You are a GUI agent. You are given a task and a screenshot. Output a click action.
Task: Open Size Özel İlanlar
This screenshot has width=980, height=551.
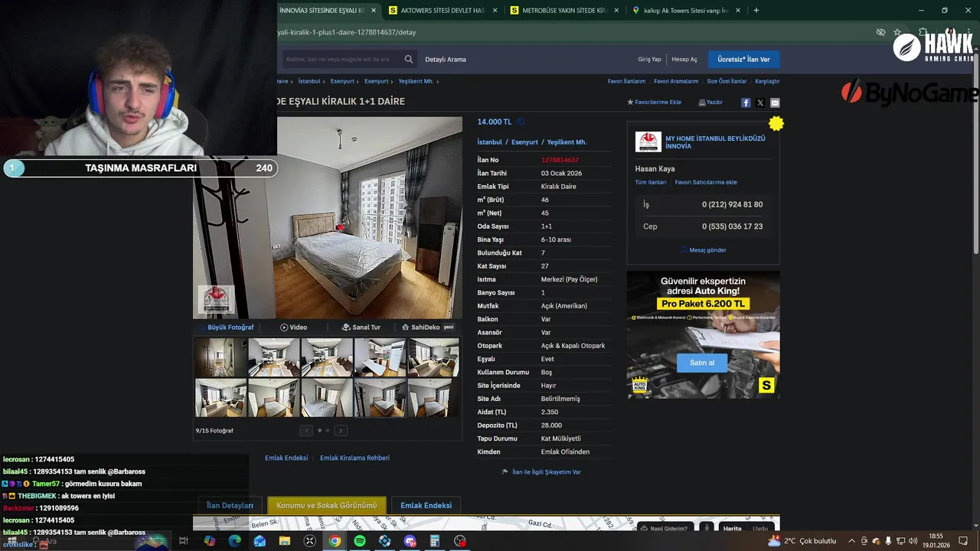[727, 81]
